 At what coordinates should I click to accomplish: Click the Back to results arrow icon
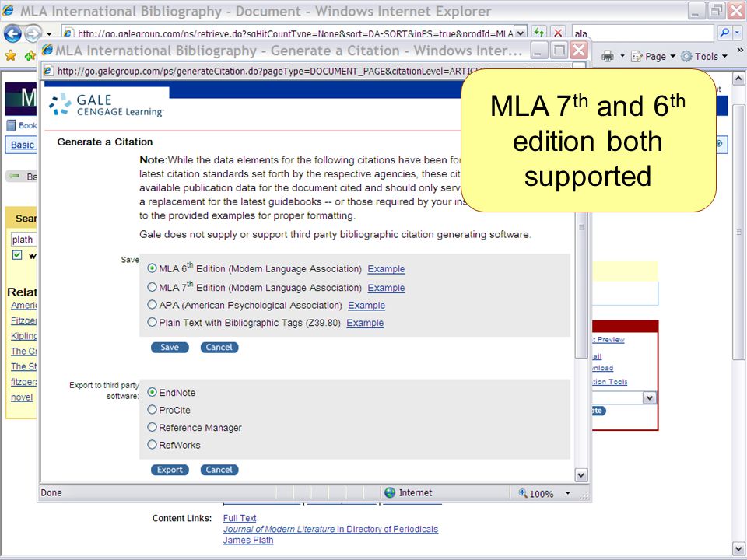pos(16,177)
